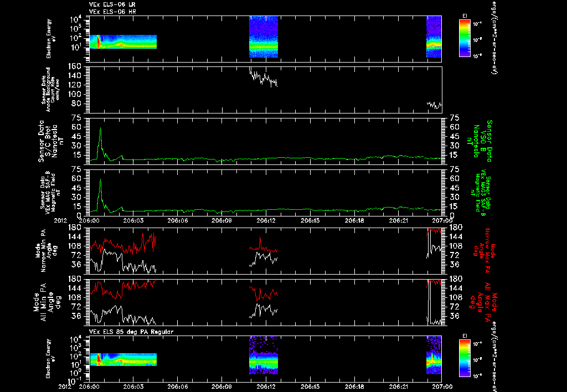Select the "VEx ELS 85 deg PA Regular" title

click(131, 332)
